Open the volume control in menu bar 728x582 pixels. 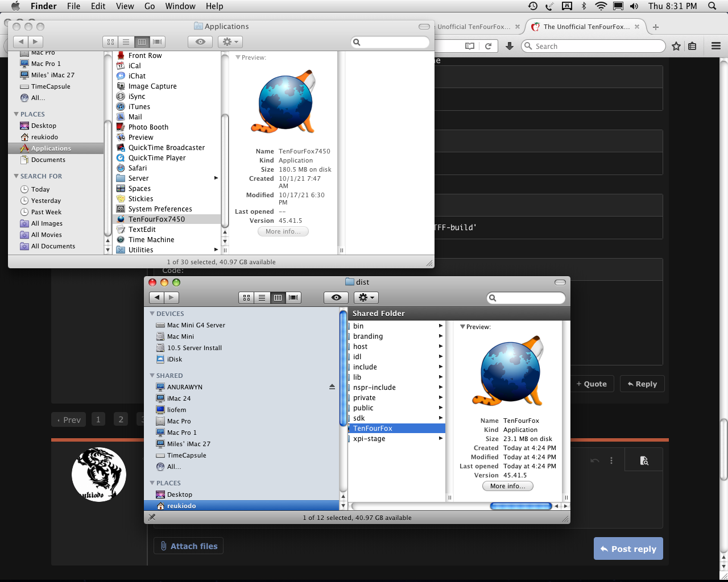point(634,6)
